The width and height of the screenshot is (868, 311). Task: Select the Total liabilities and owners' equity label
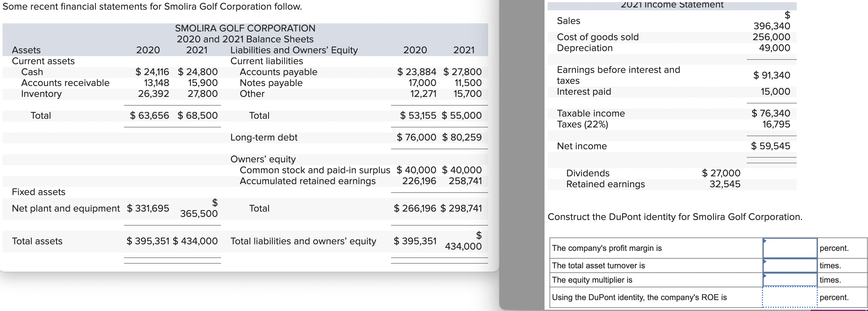click(x=303, y=241)
